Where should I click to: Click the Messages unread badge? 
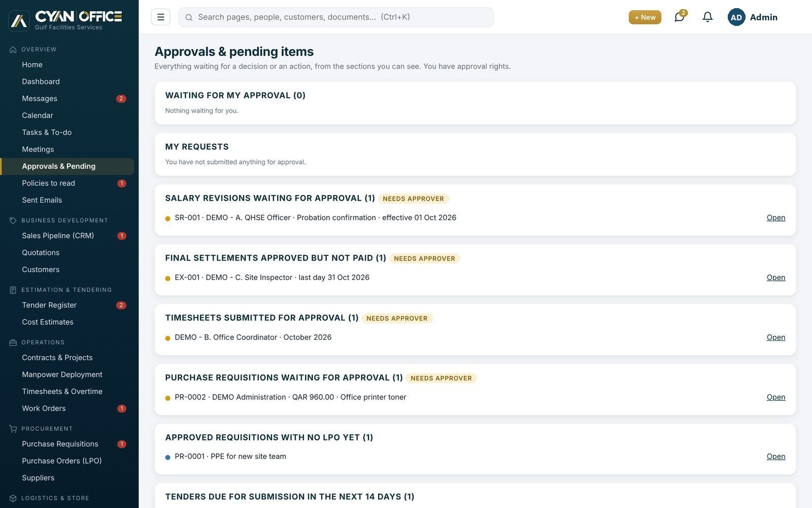click(x=121, y=99)
